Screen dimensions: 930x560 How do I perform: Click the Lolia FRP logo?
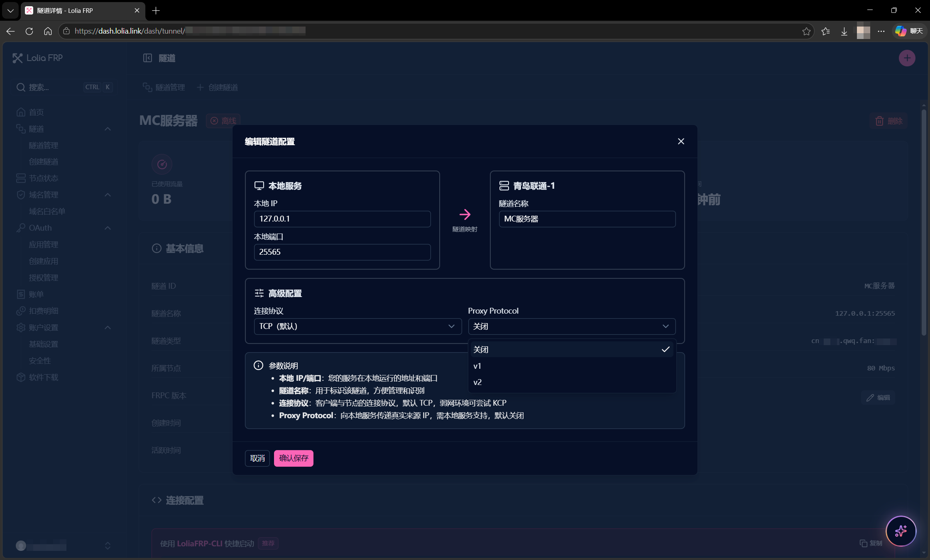pos(38,58)
